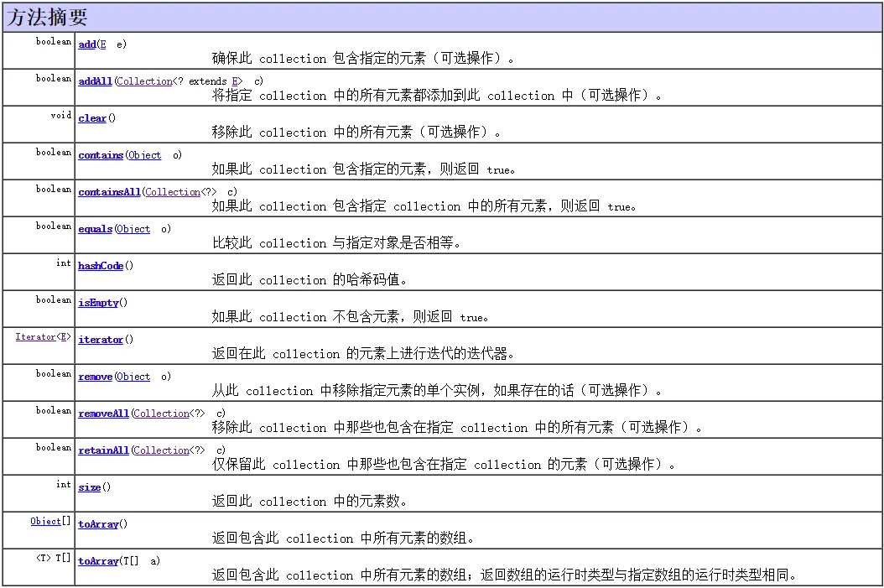Viewport: 884px width, 588px height.
Task: Click the 'void' return type of clear
Action: [x=61, y=116]
